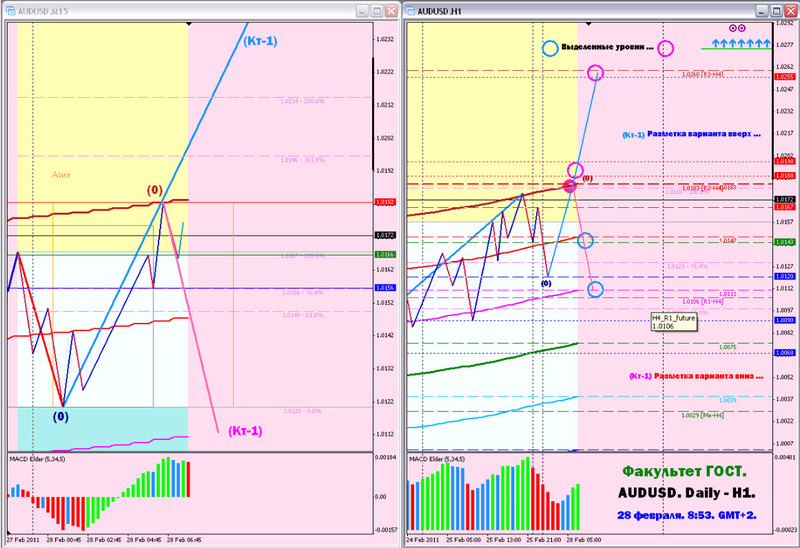
Task: Click the 1.0214 - 200.0% Fibonacci label
Action: [x=302, y=101]
